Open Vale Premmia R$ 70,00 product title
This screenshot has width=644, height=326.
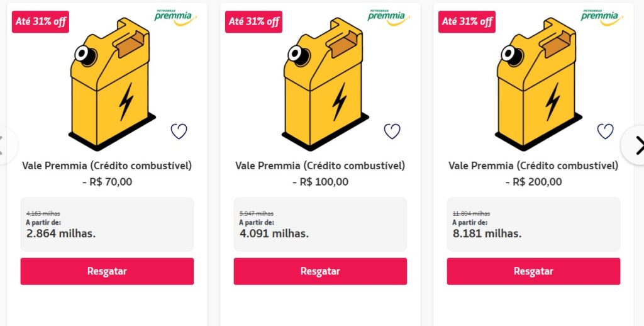[107, 166]
